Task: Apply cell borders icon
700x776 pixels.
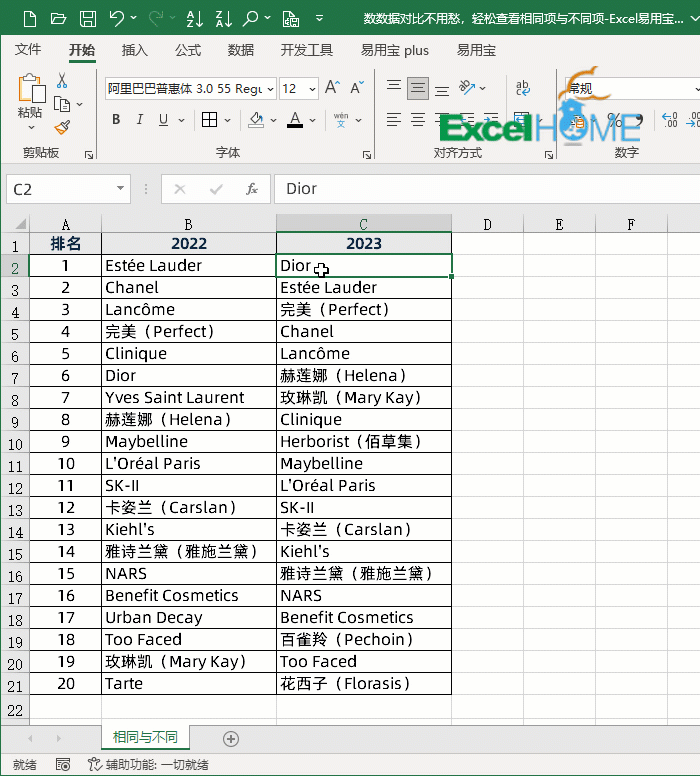Action: pos(209,119)
